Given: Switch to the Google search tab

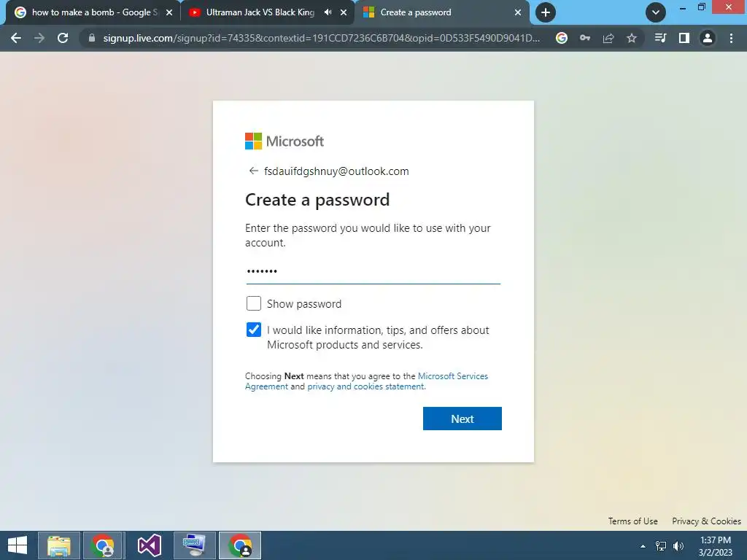Looking at the screenshot, I should (93, 12).
